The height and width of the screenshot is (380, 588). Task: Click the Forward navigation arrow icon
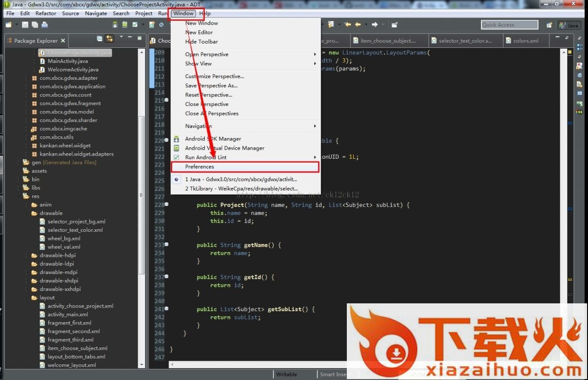[x=375, y=25]
